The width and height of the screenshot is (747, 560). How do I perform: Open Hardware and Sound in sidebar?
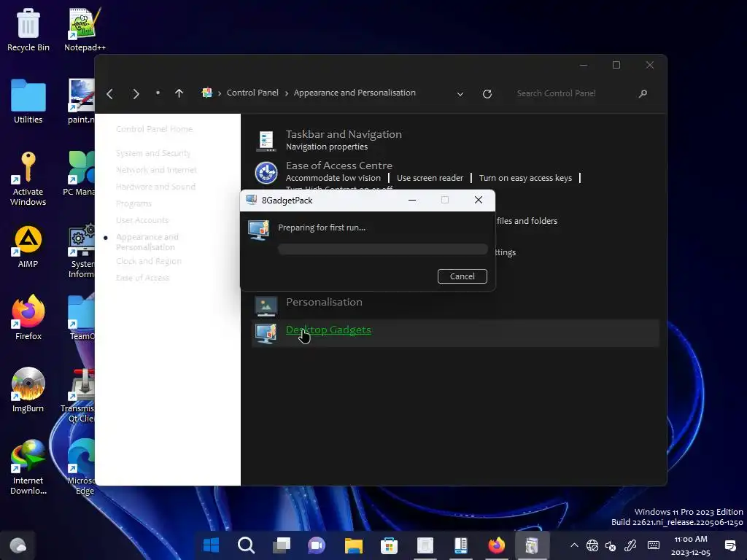(155, 187)
